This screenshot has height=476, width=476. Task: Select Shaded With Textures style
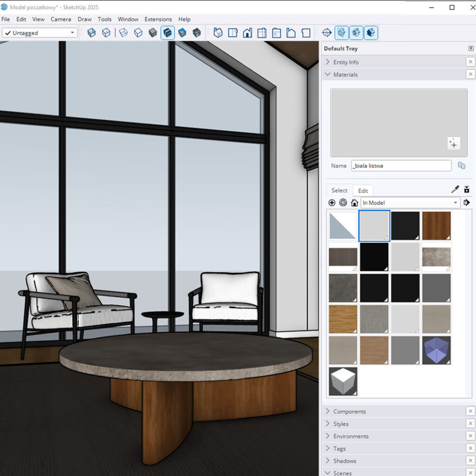[x=168, y=33]
